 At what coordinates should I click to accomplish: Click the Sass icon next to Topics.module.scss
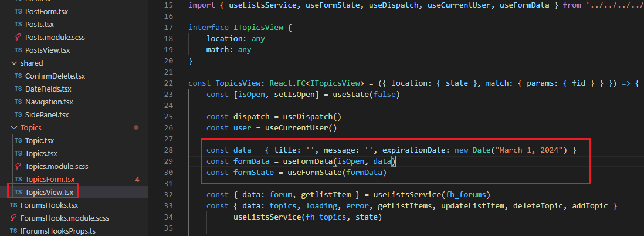pyautogui.click(x=18, y=166)
